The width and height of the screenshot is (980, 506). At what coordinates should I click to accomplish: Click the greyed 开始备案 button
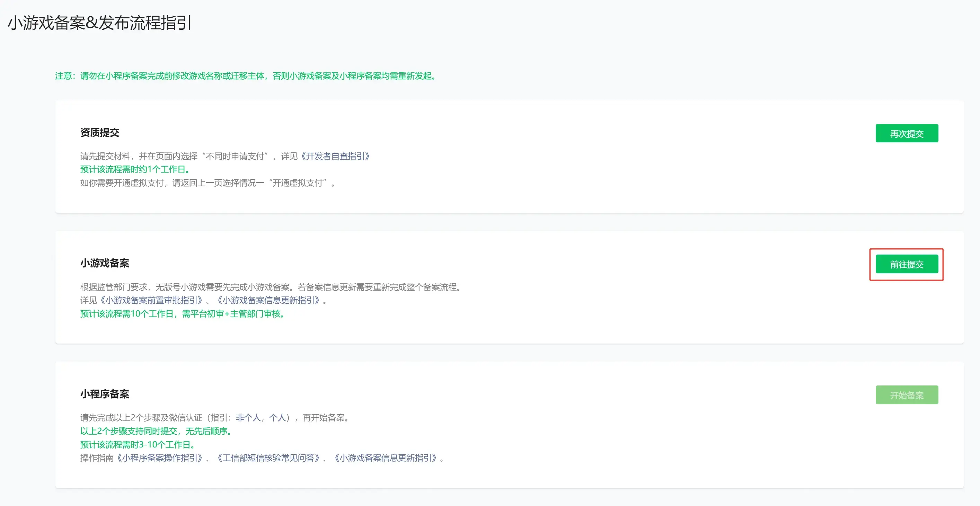(907, 395)
